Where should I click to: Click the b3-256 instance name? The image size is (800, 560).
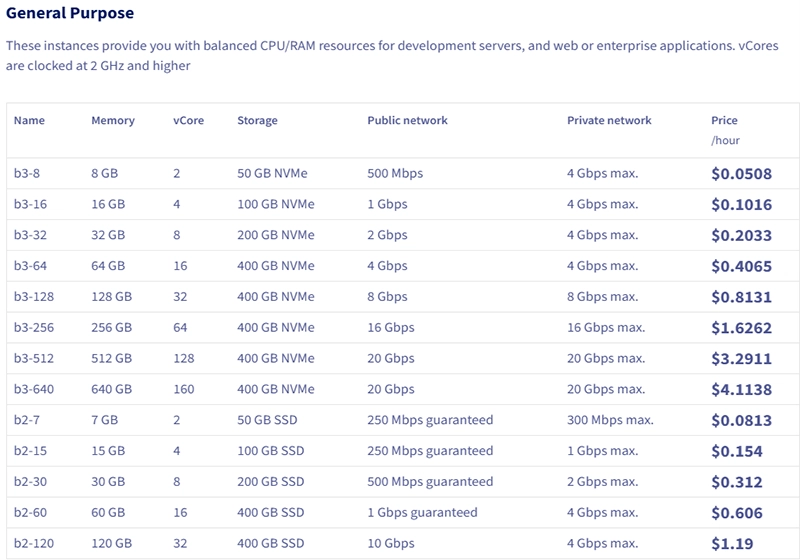pos(35,328)
